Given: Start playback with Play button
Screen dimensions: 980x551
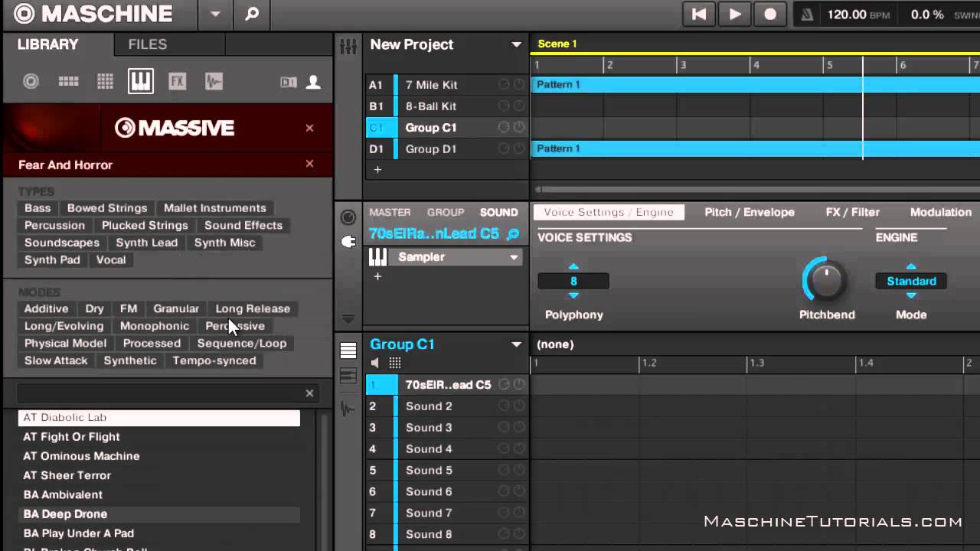Looking at the screenshot, I should pos(735,14).
